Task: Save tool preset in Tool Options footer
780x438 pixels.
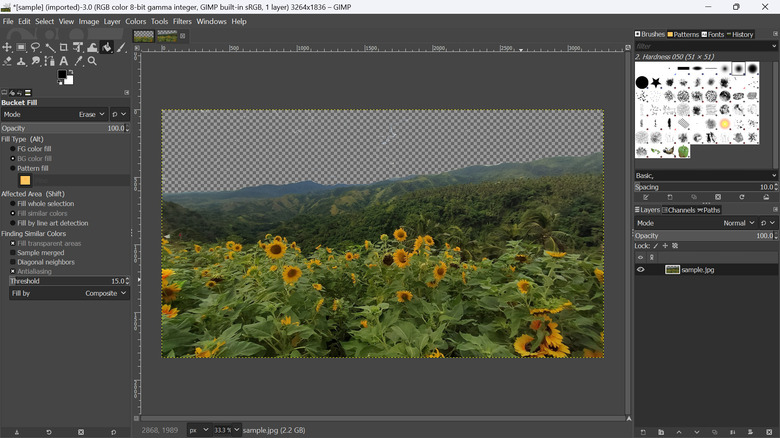Action: (x=16, y=432)
